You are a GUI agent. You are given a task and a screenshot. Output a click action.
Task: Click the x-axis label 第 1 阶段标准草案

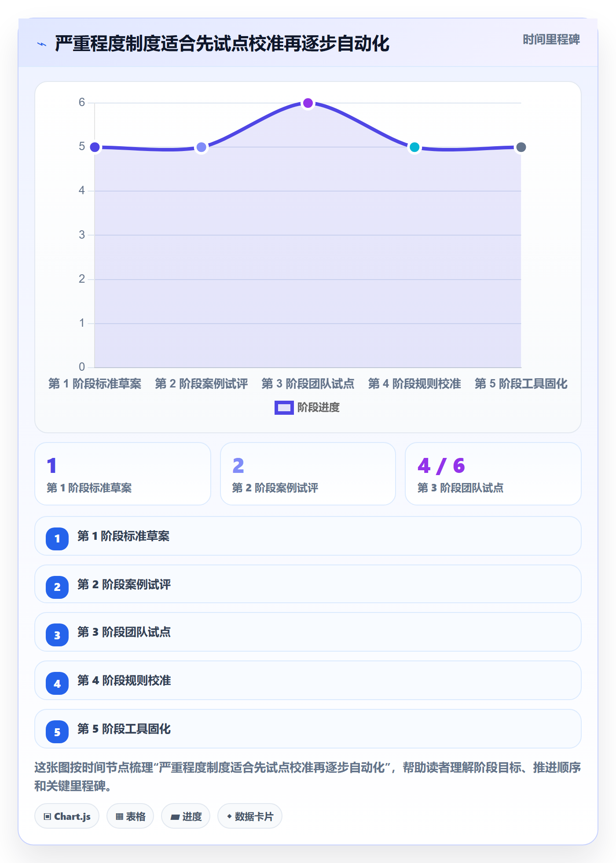95,384
